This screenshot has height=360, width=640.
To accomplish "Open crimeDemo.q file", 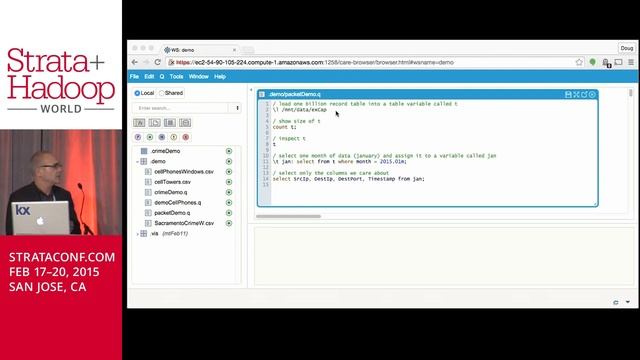I will [171, 192].
